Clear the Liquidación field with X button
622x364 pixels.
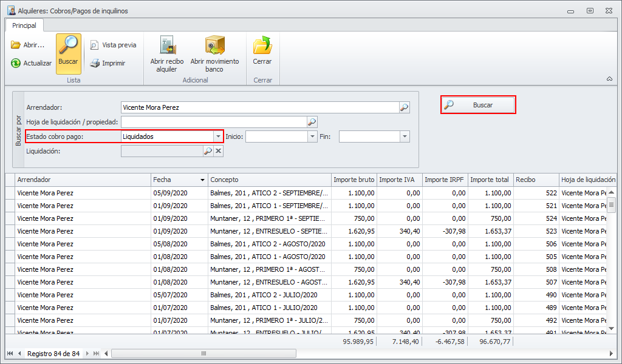(x=219, y=151)
